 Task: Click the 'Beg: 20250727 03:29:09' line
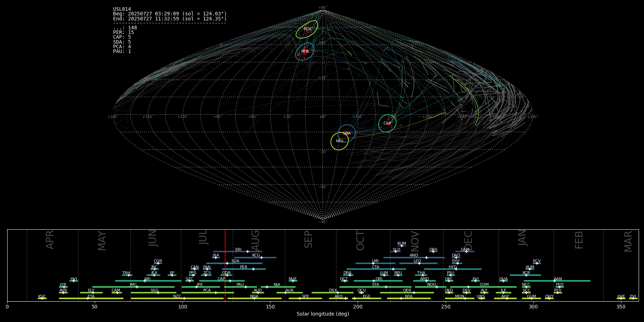(x=170, y=14)
